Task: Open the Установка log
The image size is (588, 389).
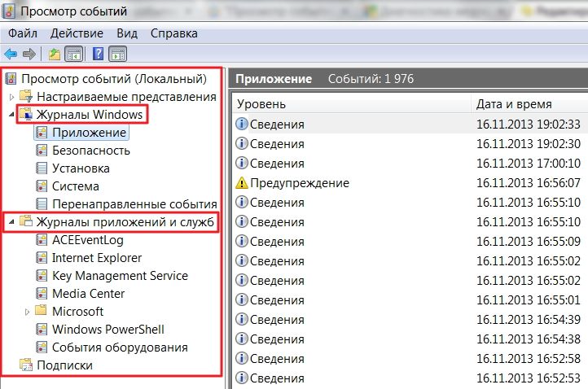Action: [x=81, y=168]
